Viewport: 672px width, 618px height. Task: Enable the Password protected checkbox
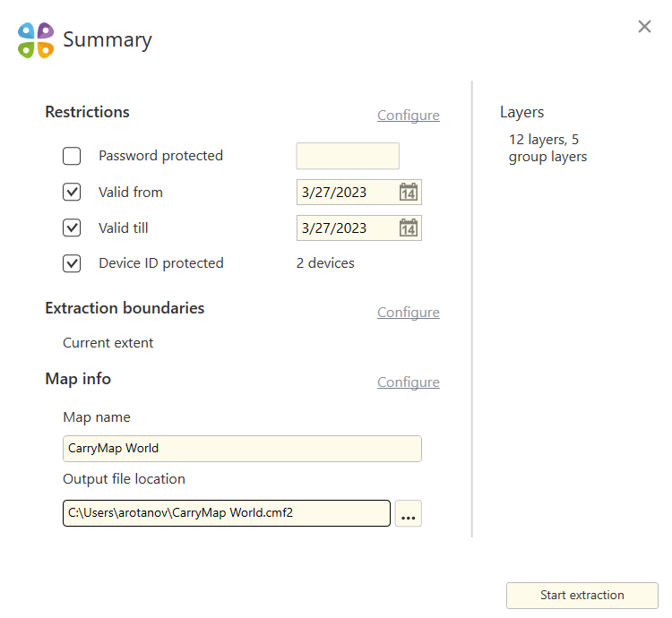[72, 156]
